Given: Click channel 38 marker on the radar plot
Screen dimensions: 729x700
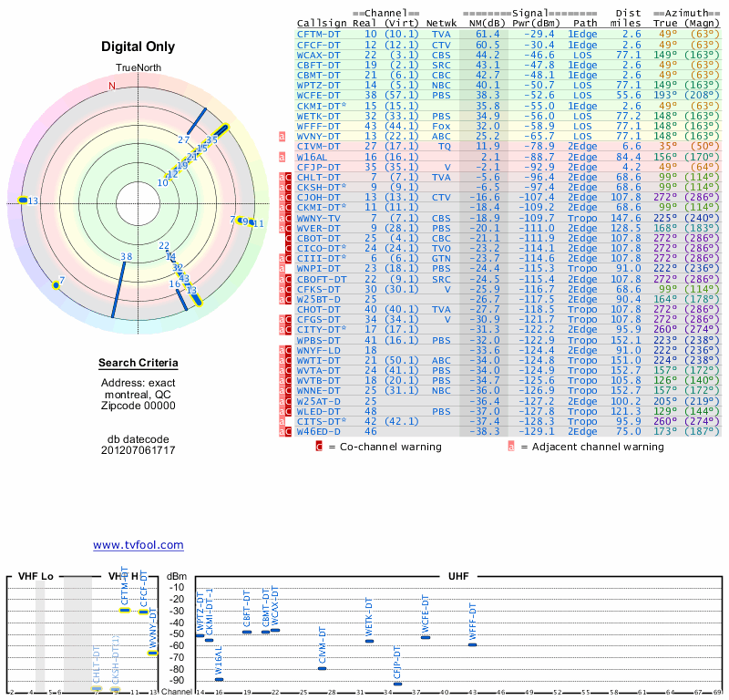Looking at the screenshot, I should point(126,257).
